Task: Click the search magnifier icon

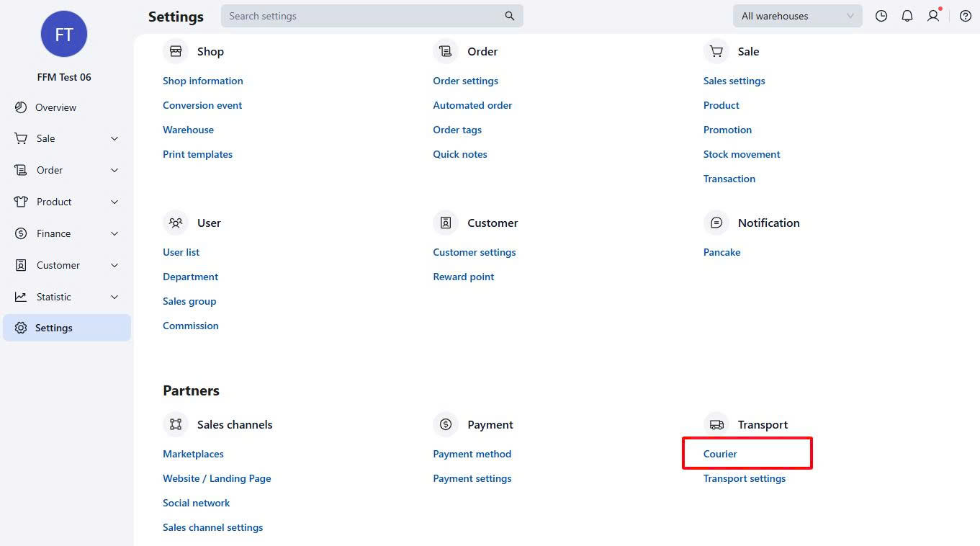Action: click(x=510, y=16)
